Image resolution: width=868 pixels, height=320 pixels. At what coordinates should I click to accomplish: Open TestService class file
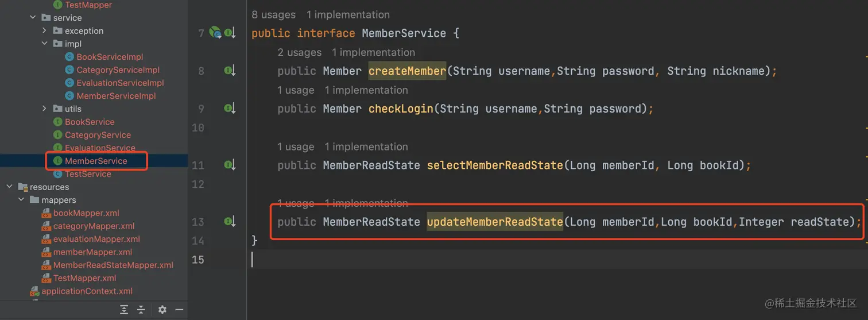pos(88,174)
